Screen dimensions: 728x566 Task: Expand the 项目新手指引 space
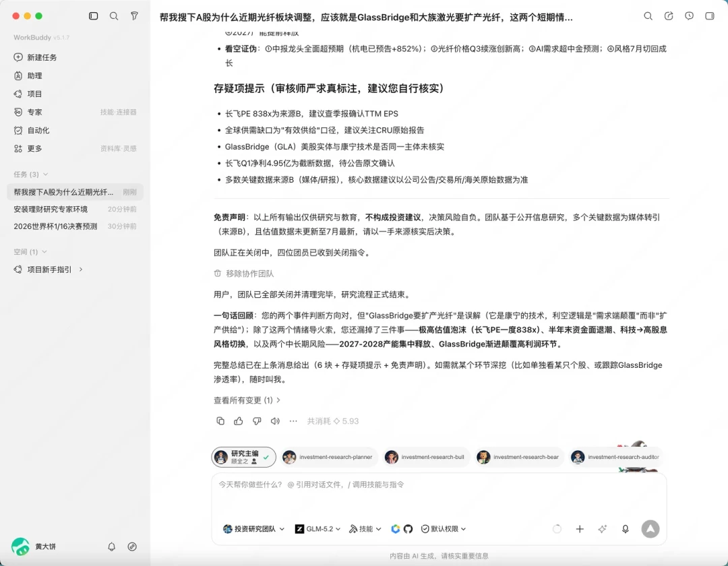point(49,270)
